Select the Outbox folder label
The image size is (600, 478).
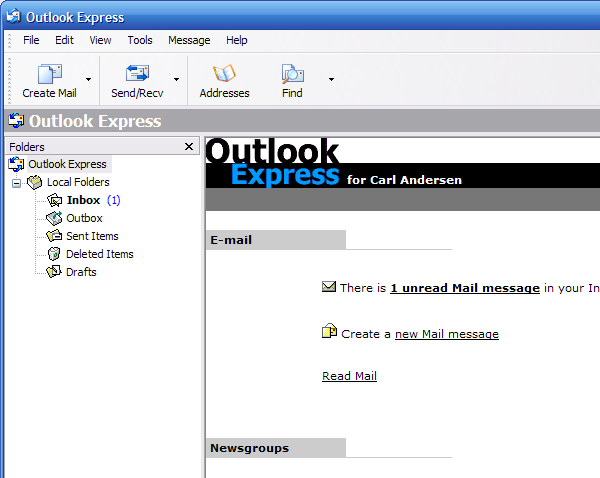coord(85,218)
